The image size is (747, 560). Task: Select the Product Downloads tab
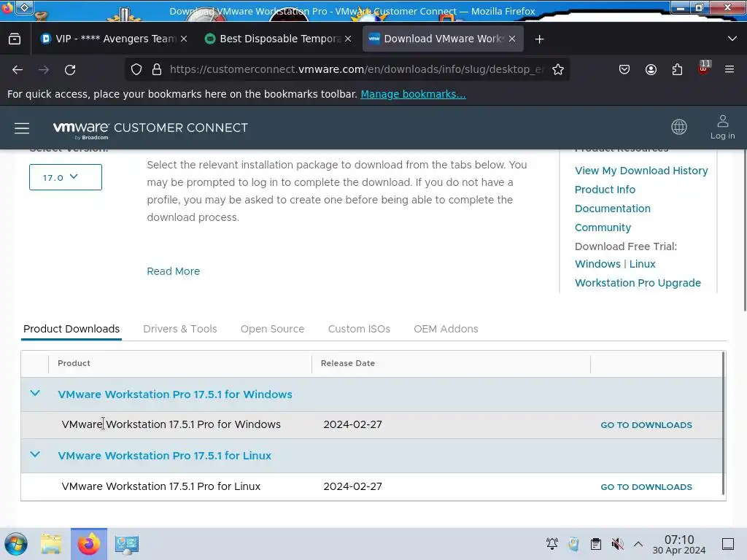click(x=71, y=329)
